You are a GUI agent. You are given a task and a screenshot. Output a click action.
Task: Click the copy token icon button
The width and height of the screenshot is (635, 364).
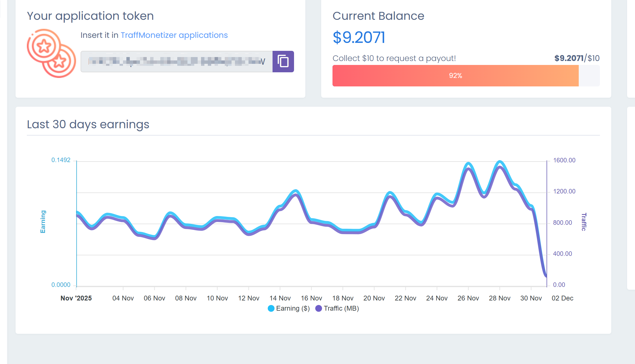point(283,62)
